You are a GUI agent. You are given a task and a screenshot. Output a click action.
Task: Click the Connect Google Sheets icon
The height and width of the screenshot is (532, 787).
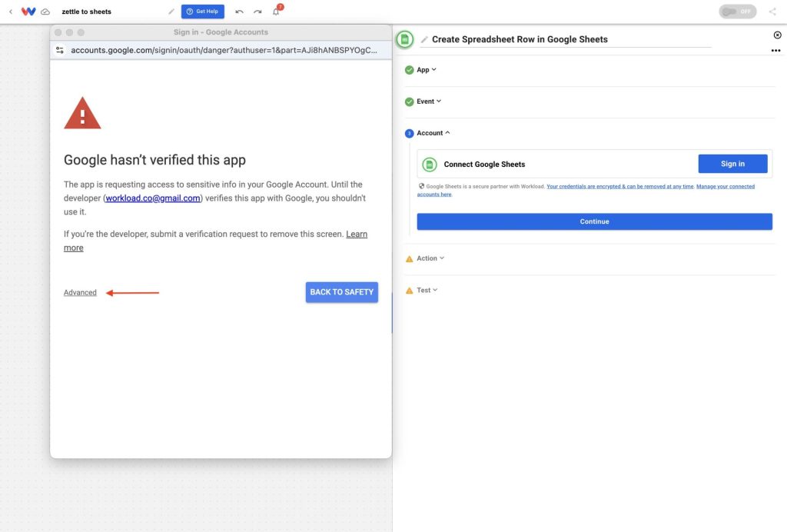coord(429,164)
